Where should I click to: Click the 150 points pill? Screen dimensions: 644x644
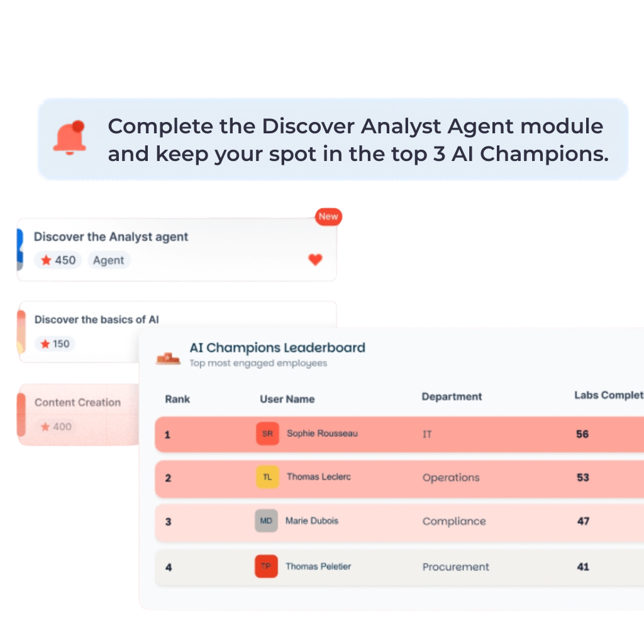point(55,344)
